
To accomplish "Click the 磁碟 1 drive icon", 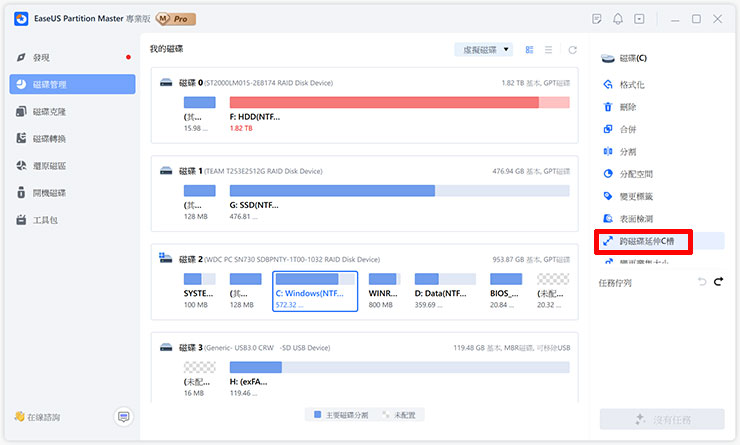I will pyautogui.click(x=166, y=171).
